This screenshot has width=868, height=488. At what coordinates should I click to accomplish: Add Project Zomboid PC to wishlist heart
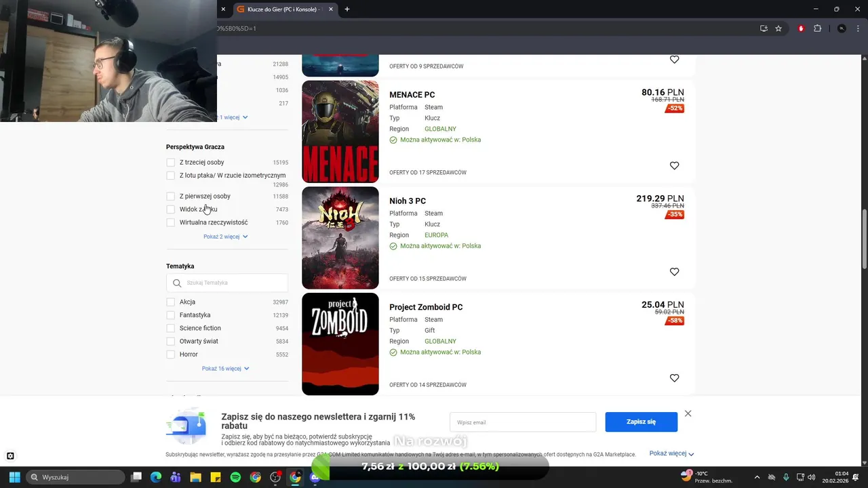[x=674, y=378]
